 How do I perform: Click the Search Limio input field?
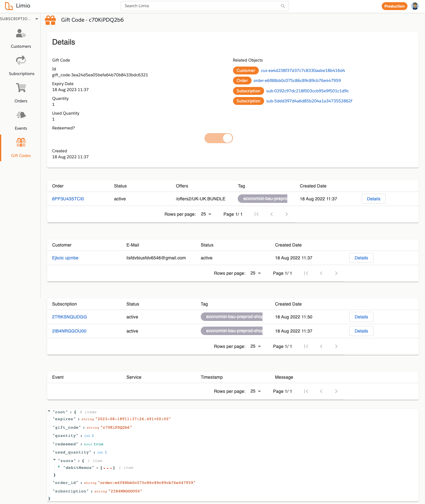coord(205,6)
